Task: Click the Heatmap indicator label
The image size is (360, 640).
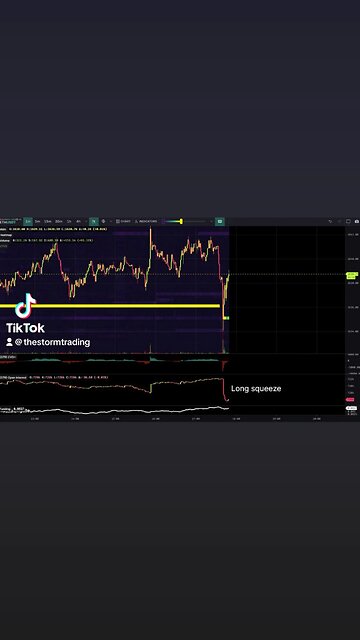Action: pyautogui.click(x=6, y=235)
